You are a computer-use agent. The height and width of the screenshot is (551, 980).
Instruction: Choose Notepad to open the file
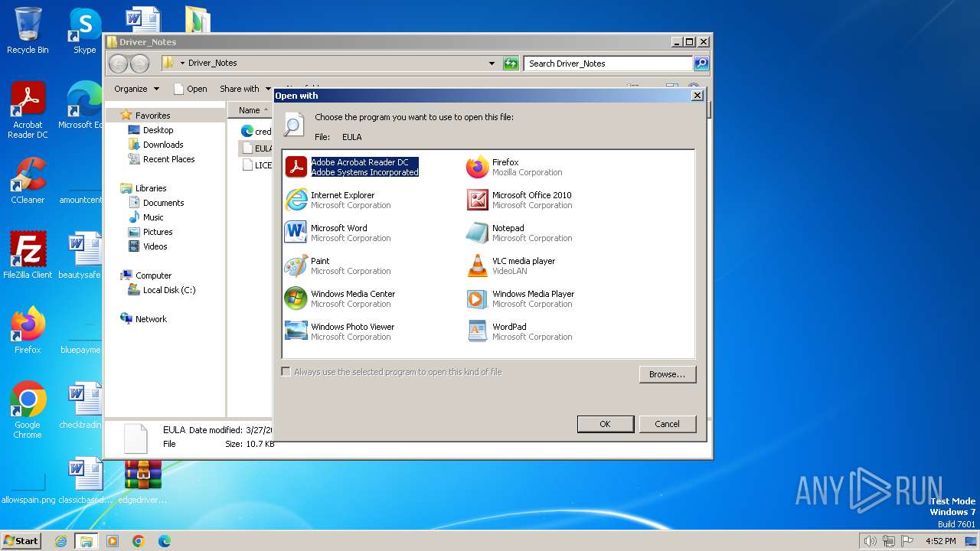click(x=519, y=233)
